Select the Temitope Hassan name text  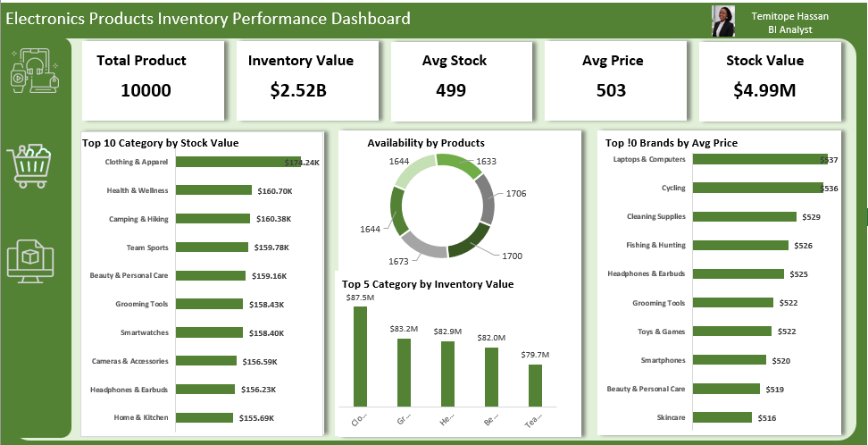click(790, 16)
